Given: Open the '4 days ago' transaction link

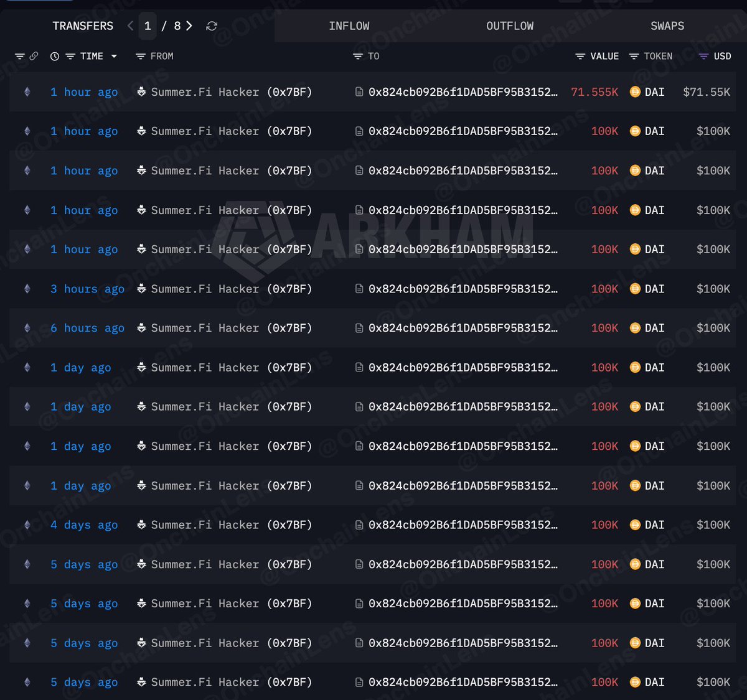Looking at the screenshot, I should pyautogui.click(x=84, y=525).
